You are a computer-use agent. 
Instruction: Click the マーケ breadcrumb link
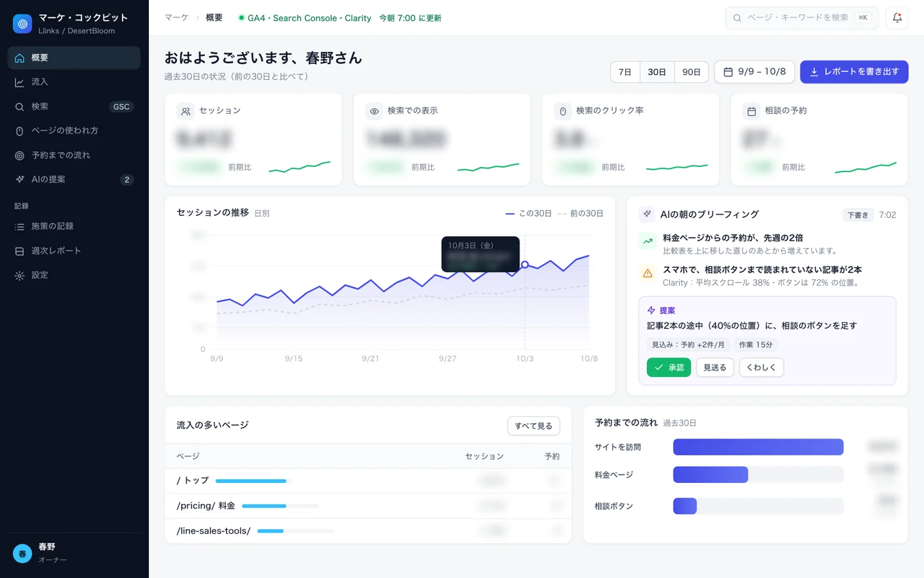176,18
